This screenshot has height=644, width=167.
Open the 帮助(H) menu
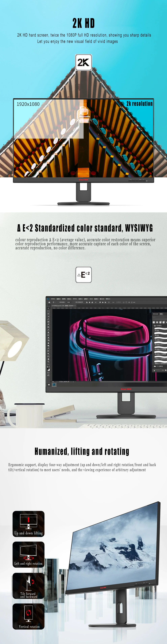[x=108, y=299]
